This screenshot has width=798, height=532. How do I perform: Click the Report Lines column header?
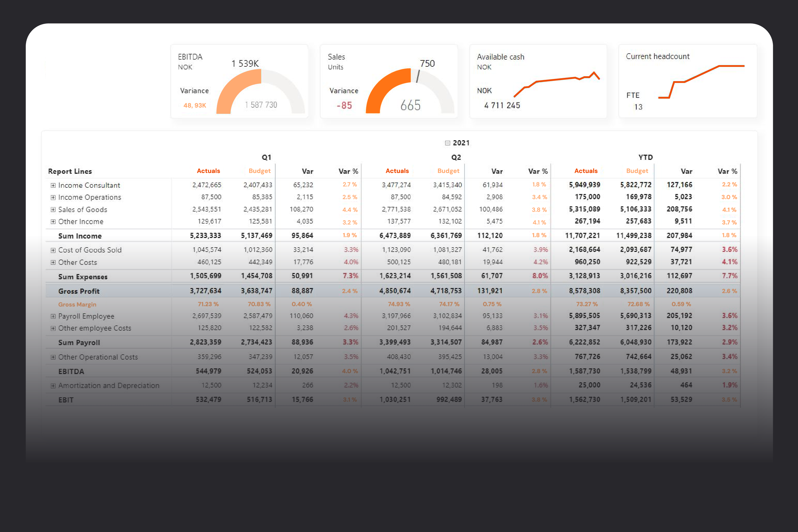(70, 171)
